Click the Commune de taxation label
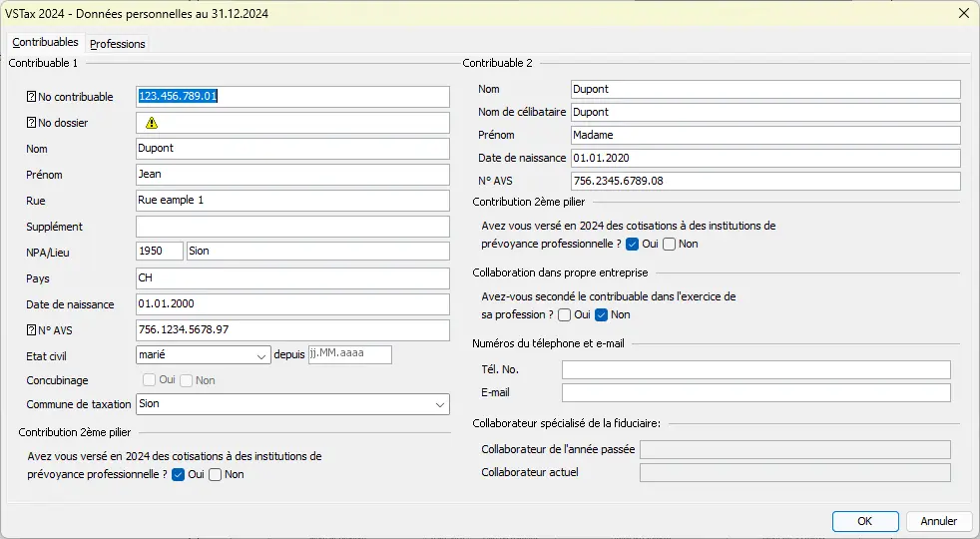The image size is (980, 539). 79,404
